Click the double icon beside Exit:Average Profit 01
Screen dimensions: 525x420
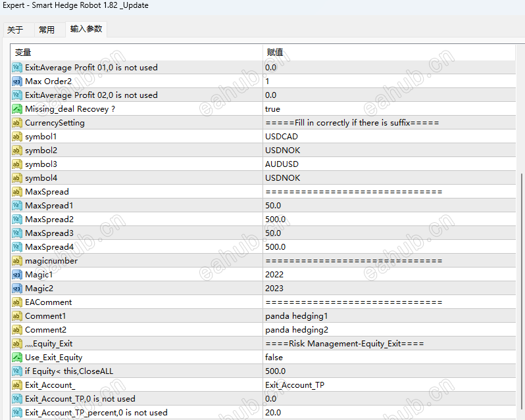(17, 68)
